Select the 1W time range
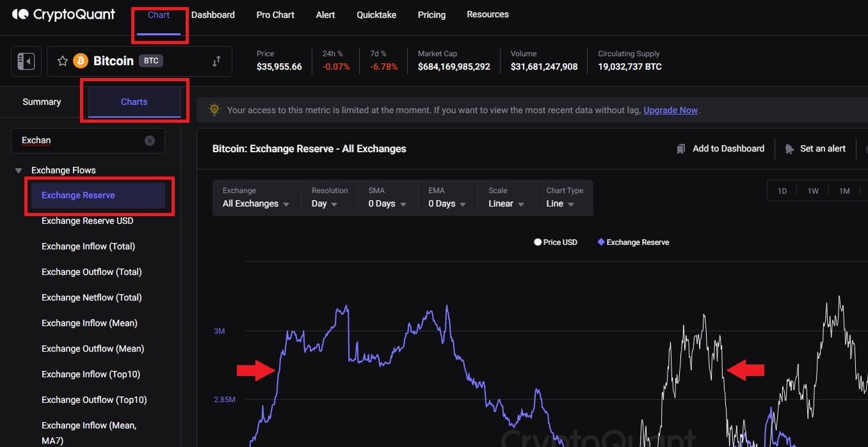 pyautogui.click(x=813, y=191)
